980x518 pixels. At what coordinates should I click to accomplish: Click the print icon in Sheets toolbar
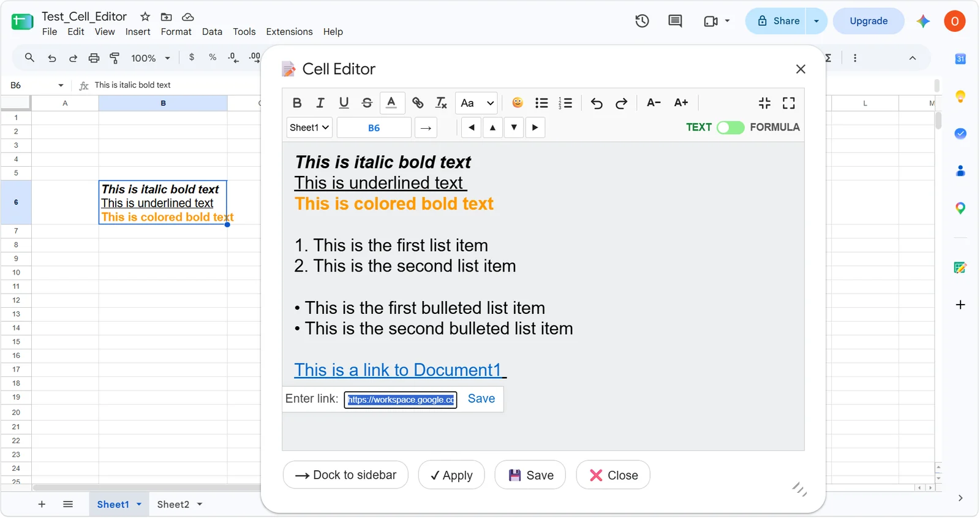click(x=94, y=58)
